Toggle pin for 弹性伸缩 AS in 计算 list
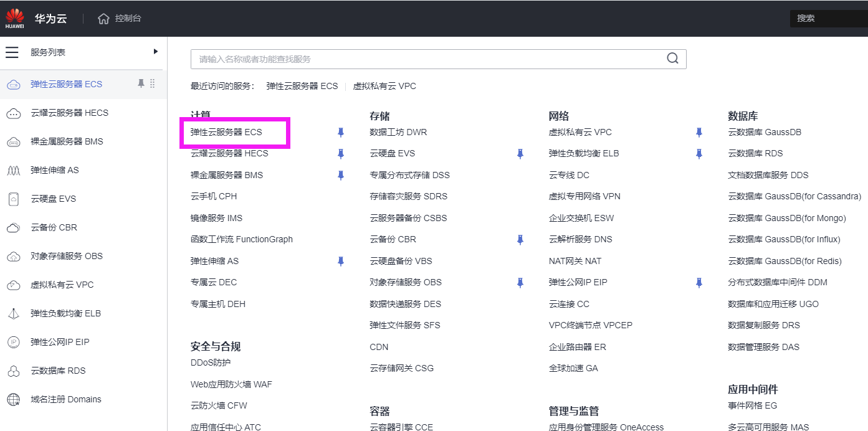This screenshot has height=431, width=868. [340, 261]
